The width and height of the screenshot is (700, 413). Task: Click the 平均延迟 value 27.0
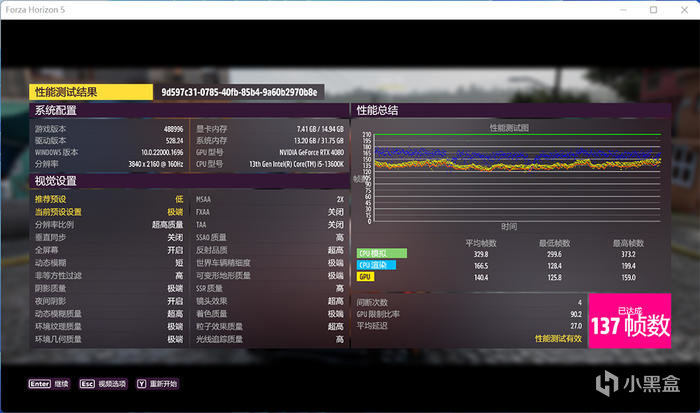pos(576,326)
